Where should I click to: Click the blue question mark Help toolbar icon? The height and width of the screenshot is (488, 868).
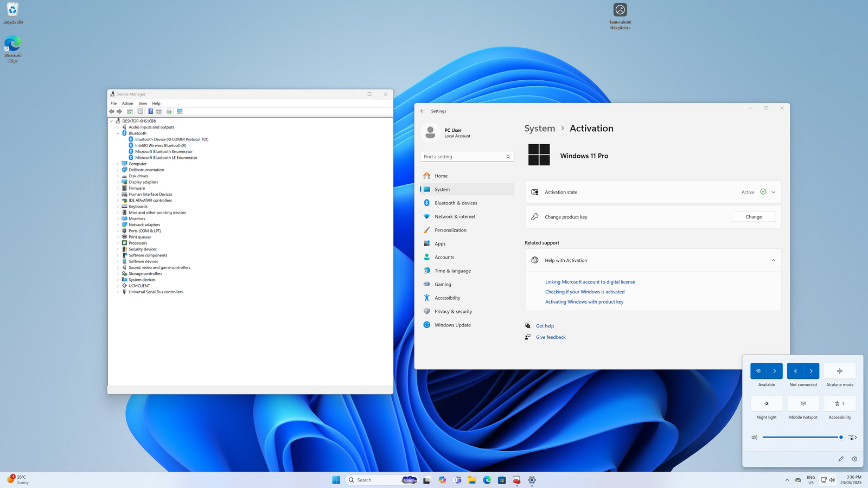[150, 111]
